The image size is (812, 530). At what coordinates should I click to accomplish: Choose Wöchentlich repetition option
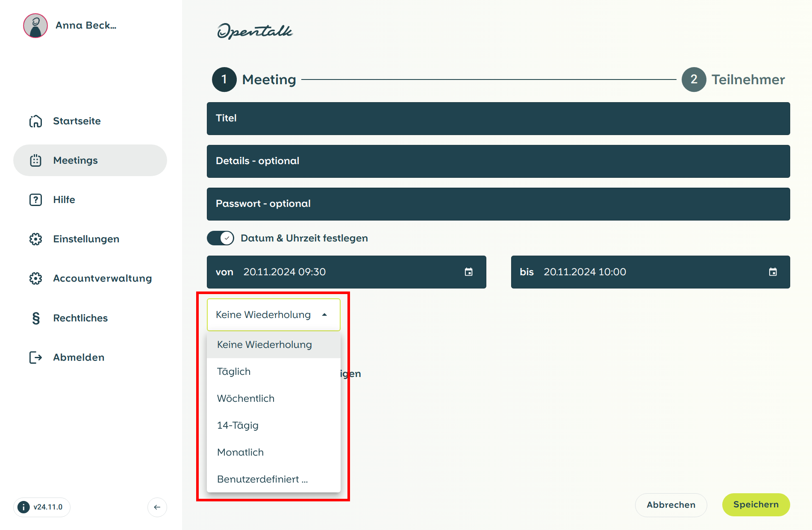click(246, 398)
